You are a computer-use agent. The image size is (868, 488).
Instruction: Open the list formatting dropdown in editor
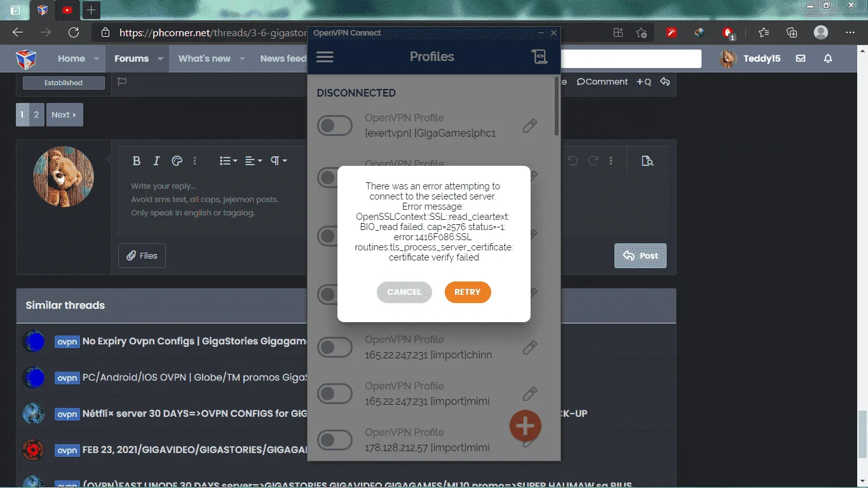coord(228,161)
